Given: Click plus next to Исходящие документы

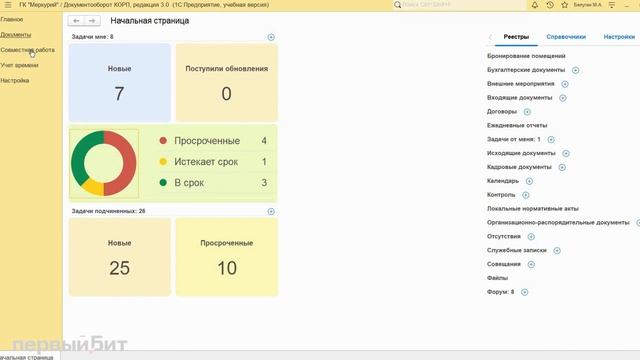Looking at the screenshot, I should click(x=566, y=153).
